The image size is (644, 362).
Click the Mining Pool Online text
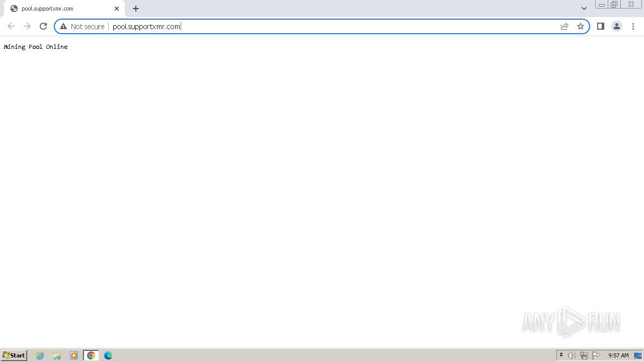coord(36,47)
